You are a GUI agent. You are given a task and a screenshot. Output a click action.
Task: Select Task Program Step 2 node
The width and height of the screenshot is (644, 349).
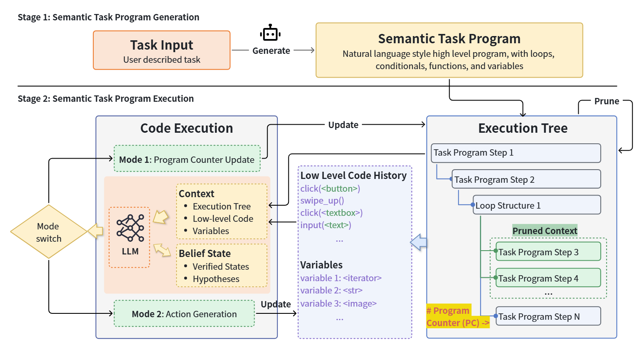526,179
